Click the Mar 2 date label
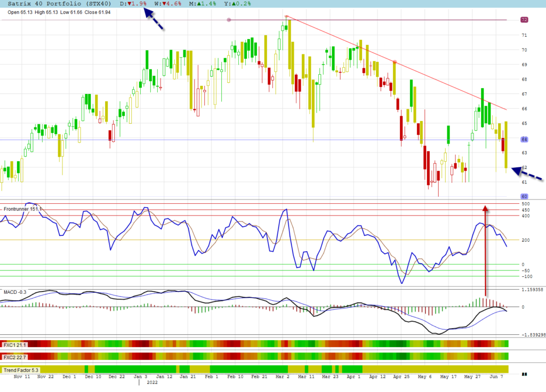The height and width of the screenshot is (392, 546). click(x=283, y=377)
